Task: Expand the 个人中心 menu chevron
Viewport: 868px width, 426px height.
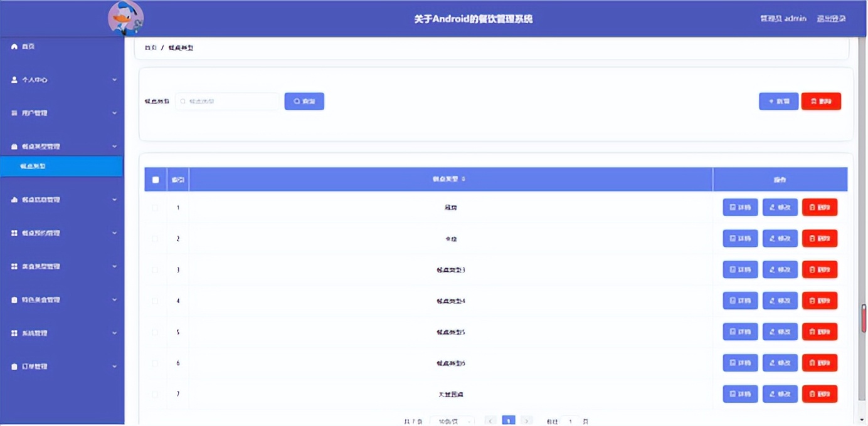Action: click(114, 80)
